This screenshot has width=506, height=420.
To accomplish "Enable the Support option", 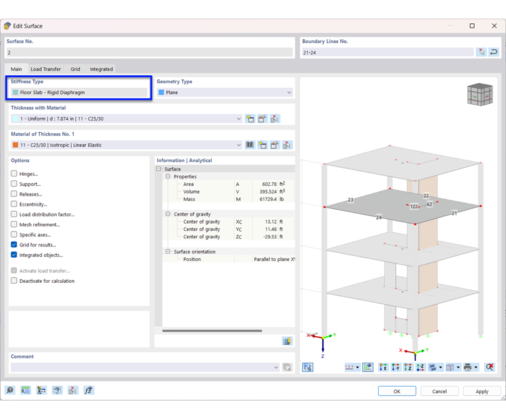I will pos(14,184).
